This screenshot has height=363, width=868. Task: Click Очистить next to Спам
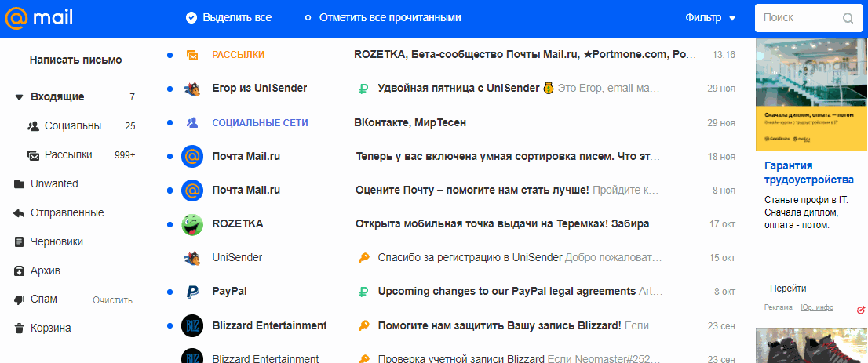113,300
